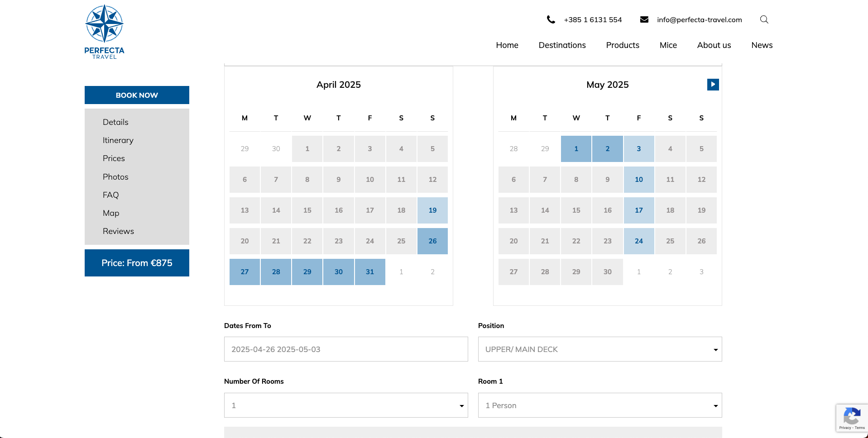Screen dimensions: 868x438
Task: Select April 26 departure date
Action: tap(432, 241)
